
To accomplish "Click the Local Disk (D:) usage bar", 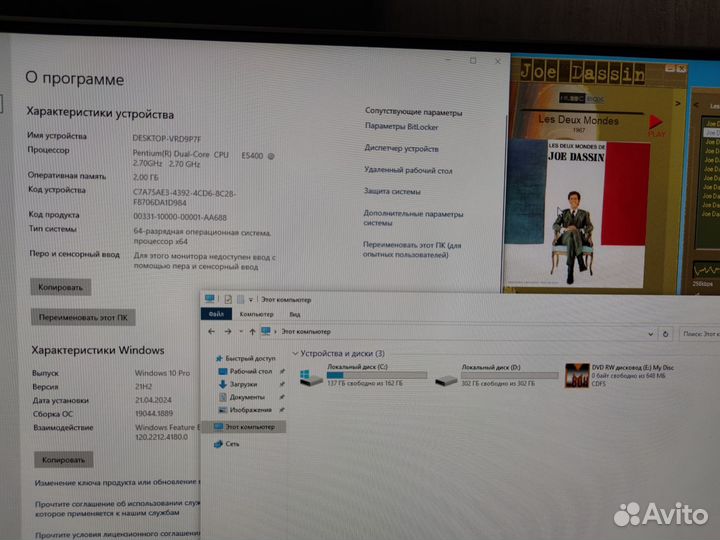I will point(510,376).
